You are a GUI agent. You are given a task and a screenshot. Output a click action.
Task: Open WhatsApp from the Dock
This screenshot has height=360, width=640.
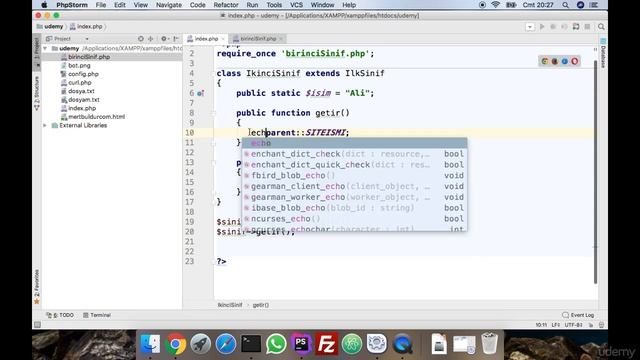click(x=276, y=344)
